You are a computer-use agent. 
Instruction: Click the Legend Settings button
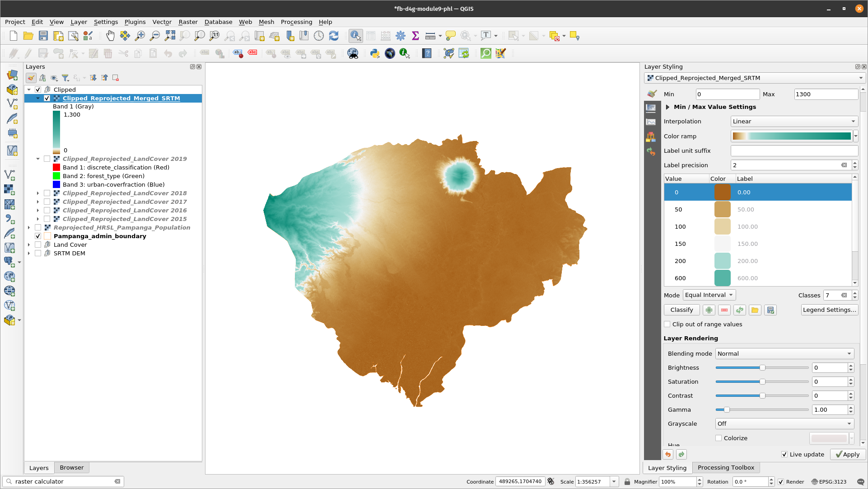(829, 309)
